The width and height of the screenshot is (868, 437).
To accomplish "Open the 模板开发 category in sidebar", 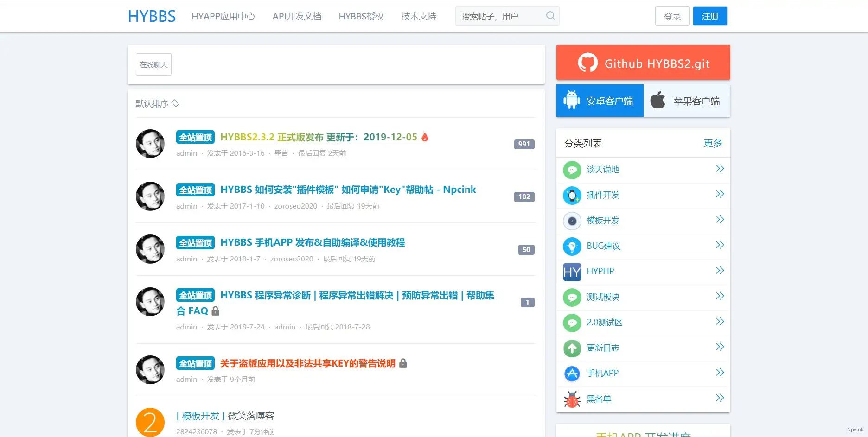I will pos(603,221).
